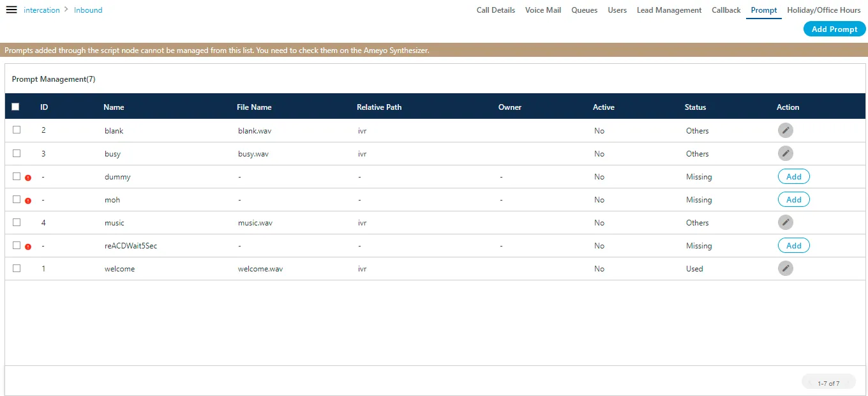The image size is (868, 396).
Task: Click the Prompt Management(7) heading
Action: coord(54,79)
